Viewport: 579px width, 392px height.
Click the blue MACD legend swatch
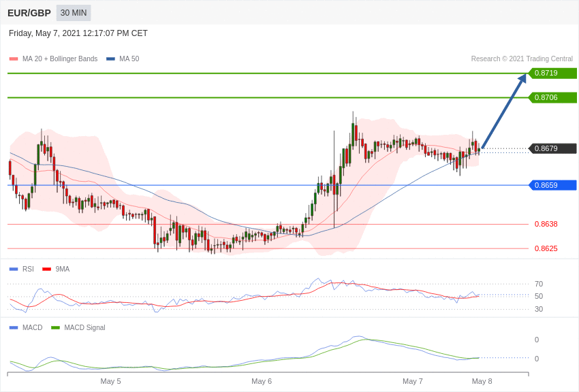(14, 327)
